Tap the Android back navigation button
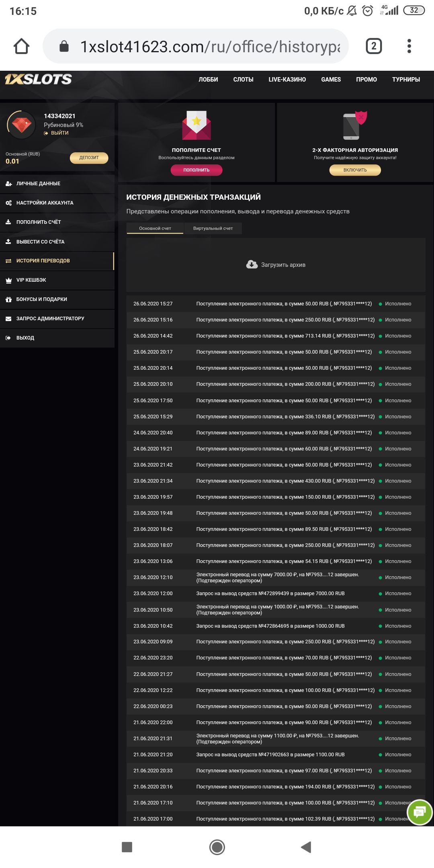 pos(306,847)
